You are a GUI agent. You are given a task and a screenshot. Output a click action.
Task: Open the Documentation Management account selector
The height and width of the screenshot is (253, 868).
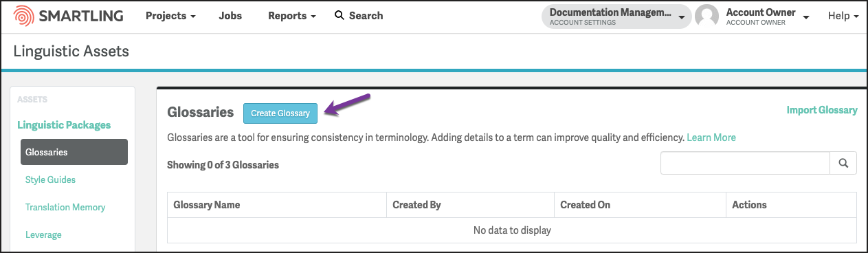click(616, 16)
